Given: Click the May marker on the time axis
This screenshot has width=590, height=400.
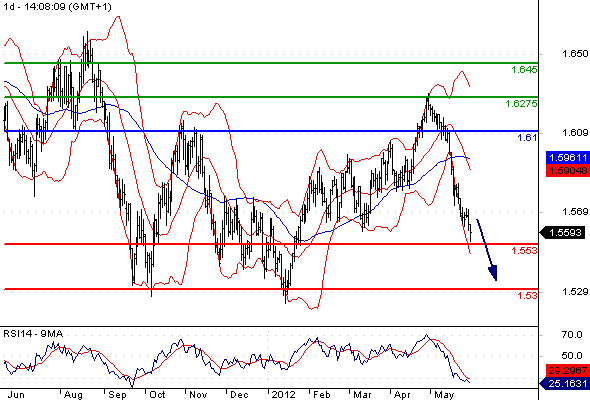Looking at the screenshot, I should pos(444,395).
